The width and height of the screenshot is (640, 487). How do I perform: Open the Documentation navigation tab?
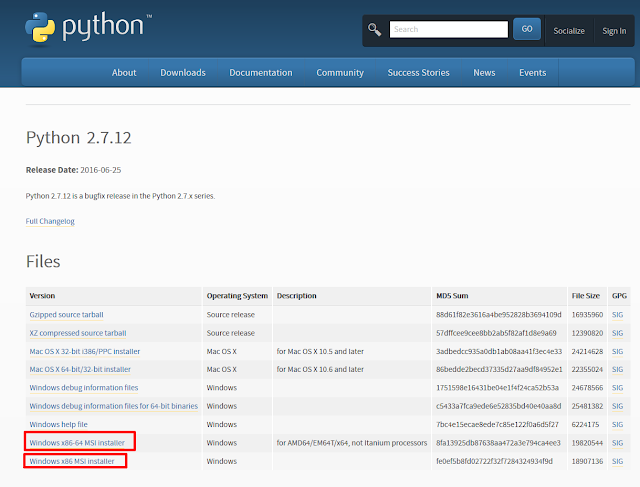pos(261,73)
